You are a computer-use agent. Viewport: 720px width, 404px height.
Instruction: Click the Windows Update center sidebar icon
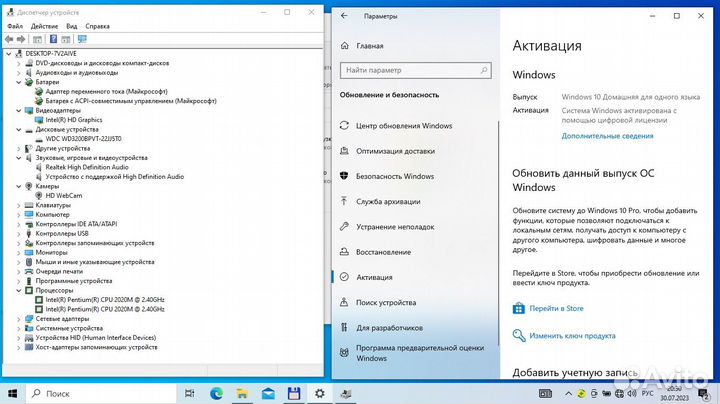coord(344,126)
